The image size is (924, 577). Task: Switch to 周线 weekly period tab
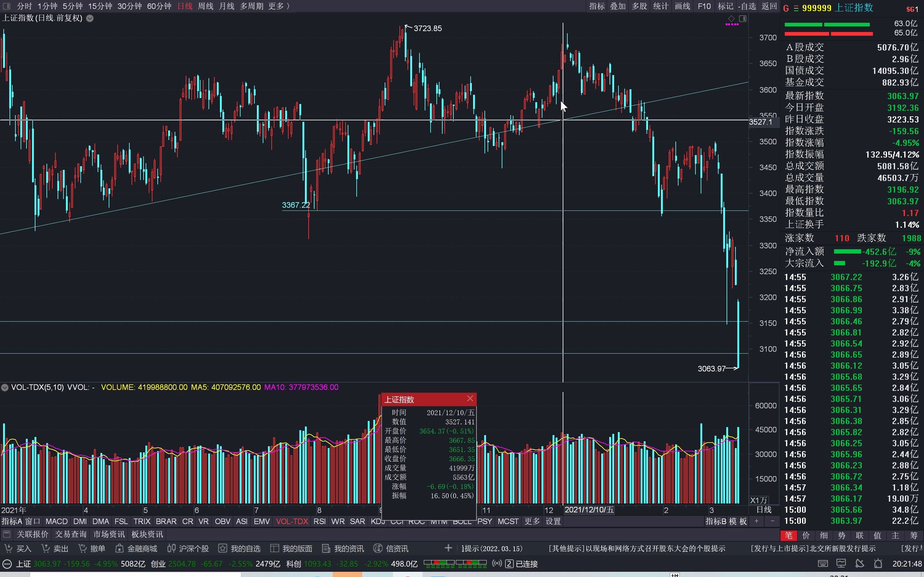click(x=205, y=6)
